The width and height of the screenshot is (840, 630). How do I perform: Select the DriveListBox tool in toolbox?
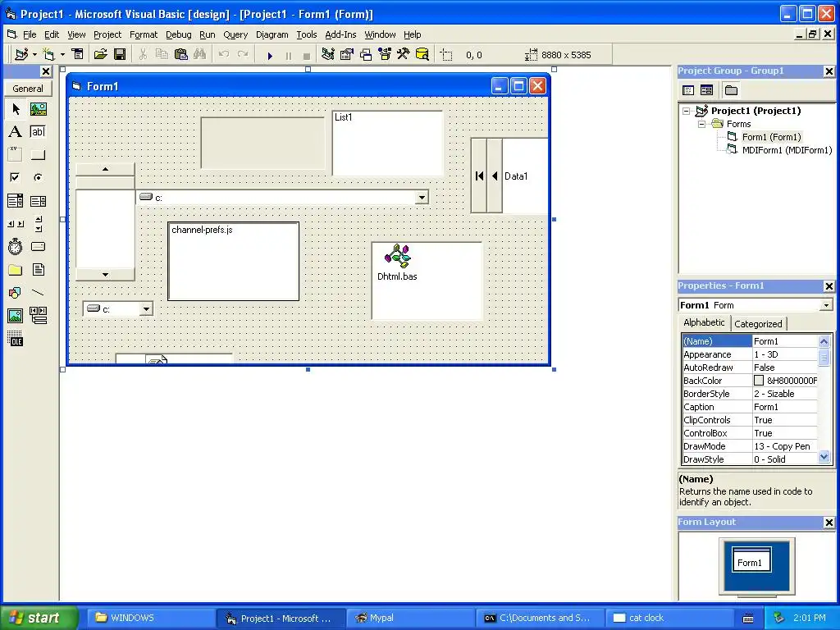point(38,246)
